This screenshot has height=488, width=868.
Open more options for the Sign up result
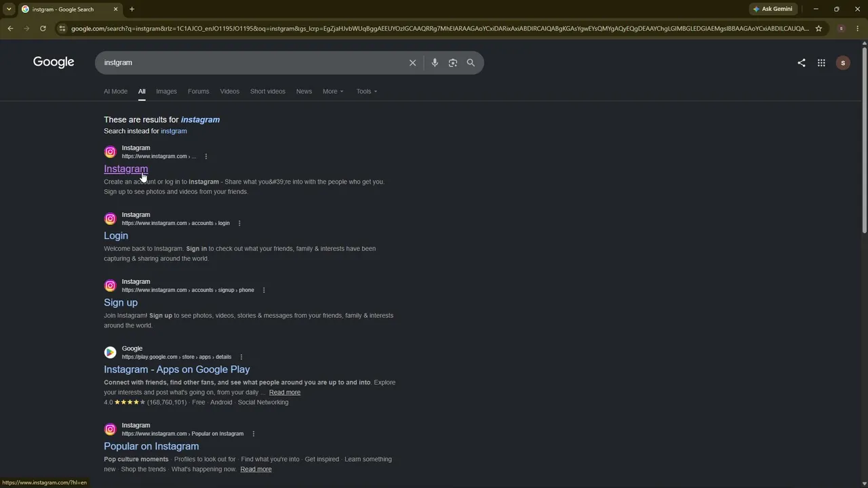coord(264,290)
